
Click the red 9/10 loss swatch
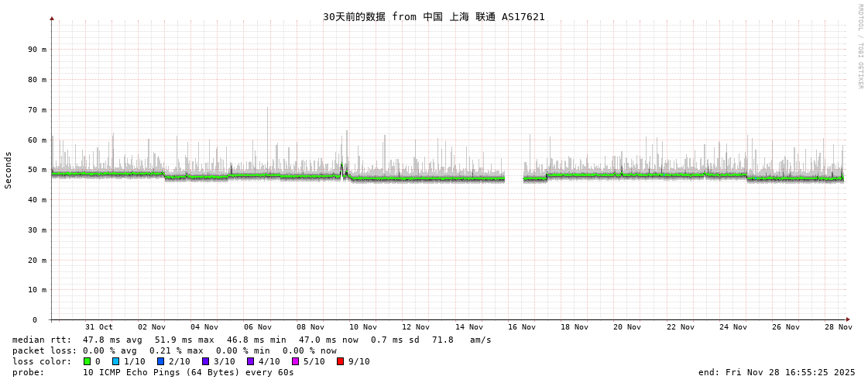point(340,361)
